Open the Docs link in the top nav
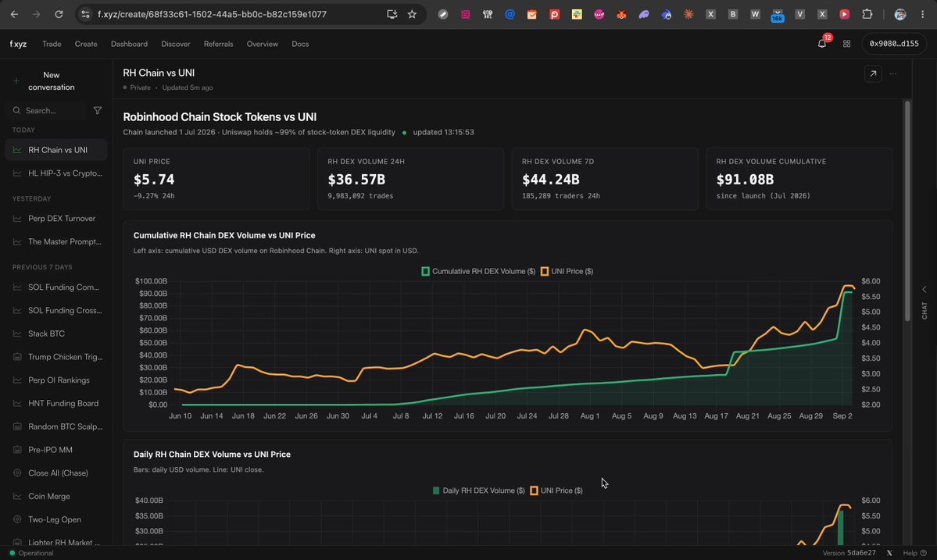 pos(300,44)
